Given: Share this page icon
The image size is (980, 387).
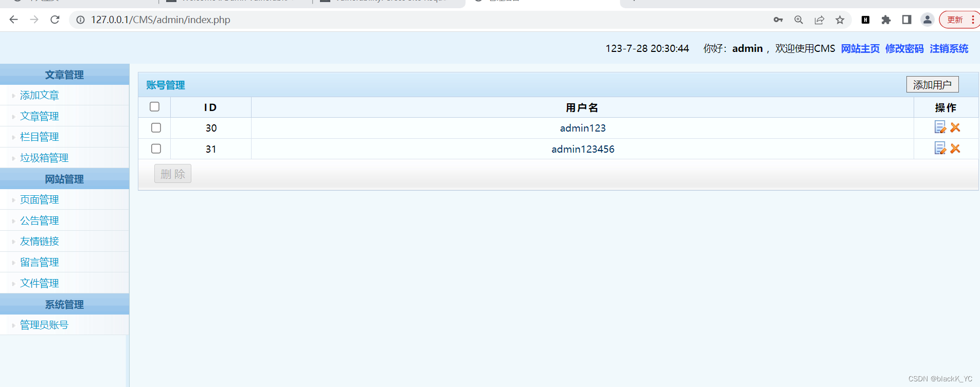Looking at the screenshot, I should click(x=819, y=20).
